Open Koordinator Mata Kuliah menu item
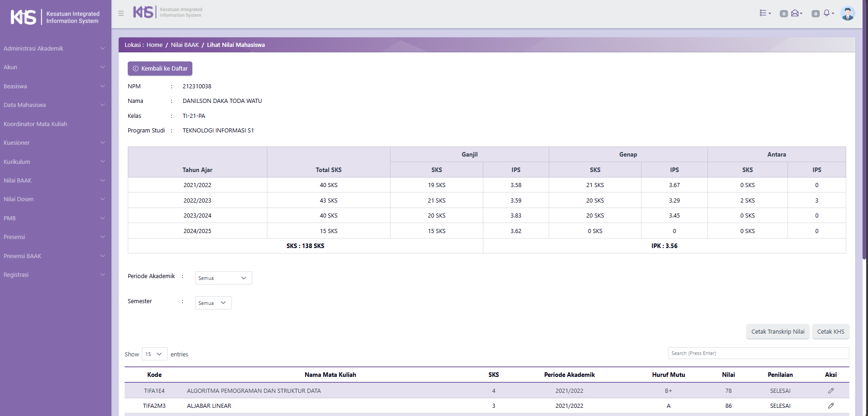Image resolution: width=868 pixels, height=416 pixels. [x=35, y=124]
